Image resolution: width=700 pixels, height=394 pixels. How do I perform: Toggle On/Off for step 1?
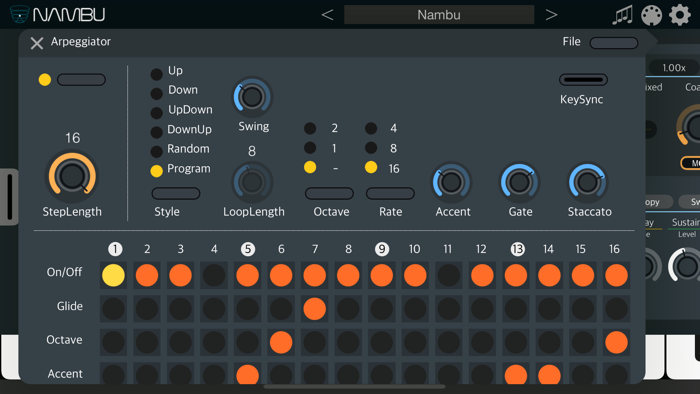click(113, 275)
